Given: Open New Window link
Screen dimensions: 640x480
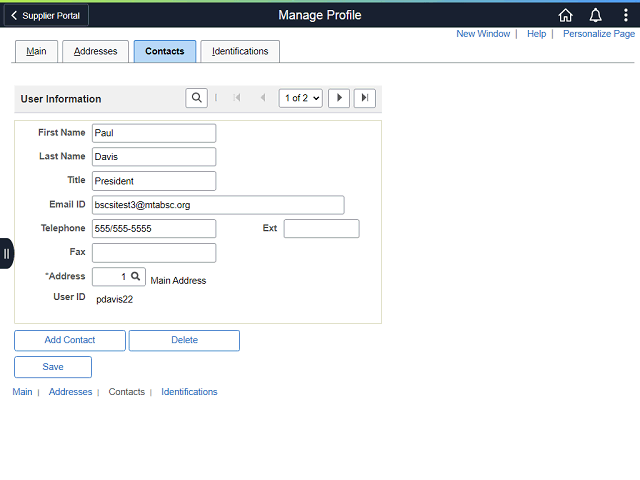Looking at the screenshot, I should (x=483, y=34).
